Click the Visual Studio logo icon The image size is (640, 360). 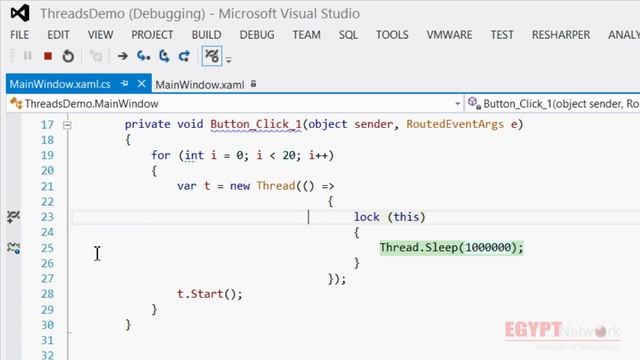coord(20,13)
